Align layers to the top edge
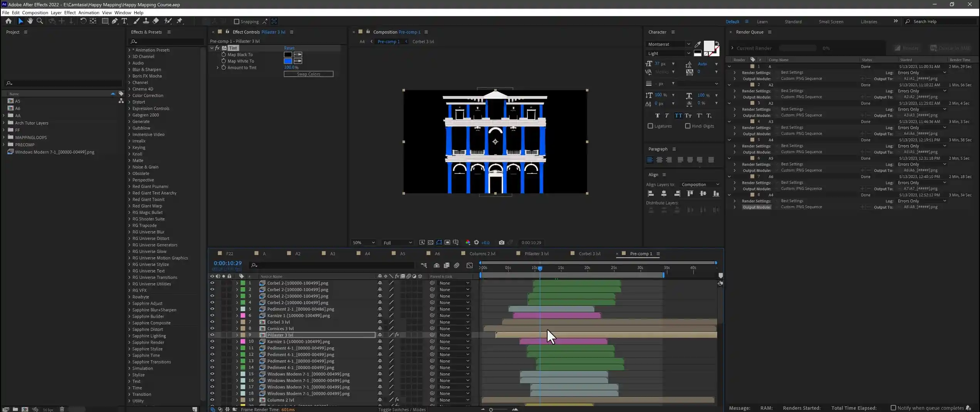The width and height of the screenshot is (980, 412). click(x=690, y=194)
